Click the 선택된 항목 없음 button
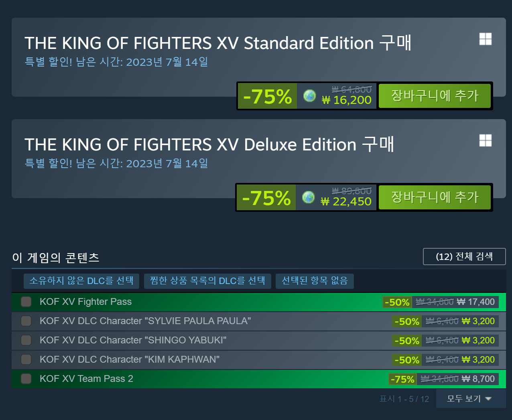Screen dimensions: 512x420 (315, 281)
